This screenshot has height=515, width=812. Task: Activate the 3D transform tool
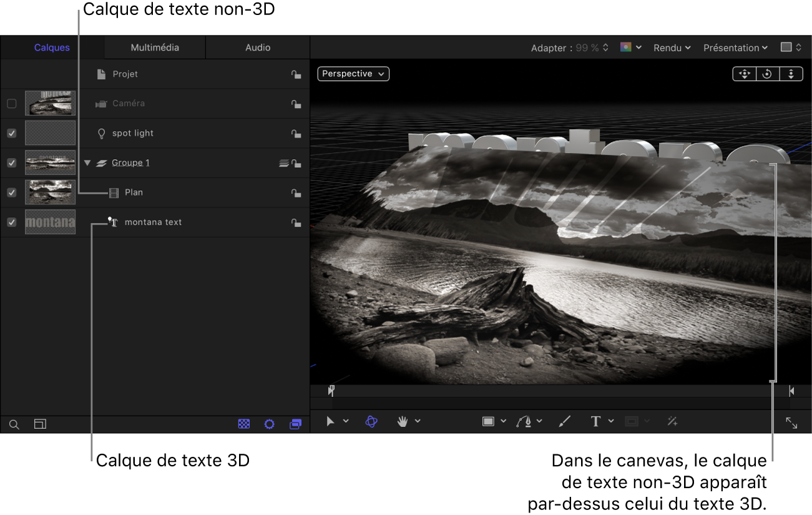(371, 422)
